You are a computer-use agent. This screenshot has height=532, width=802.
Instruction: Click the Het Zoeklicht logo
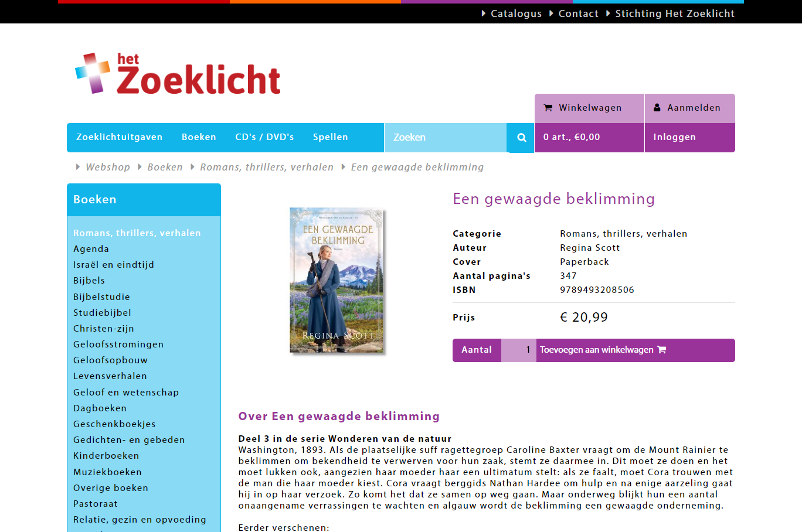178,74
